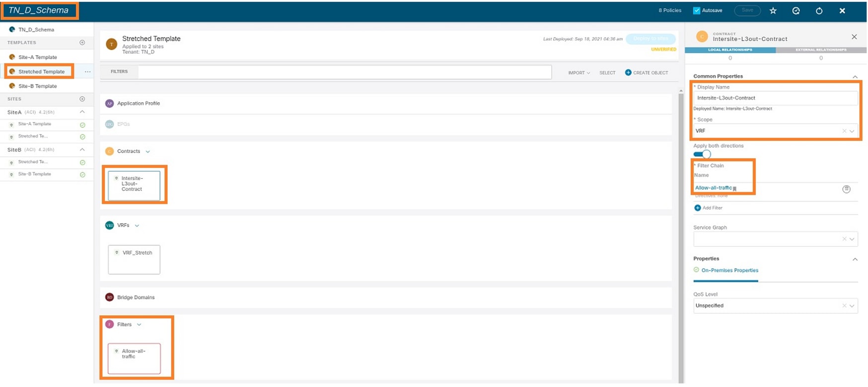The width and height of the screenshot is (868, 387).
Task: Click the TN_D_Schema item in sidebar
Action: [36, 30]
